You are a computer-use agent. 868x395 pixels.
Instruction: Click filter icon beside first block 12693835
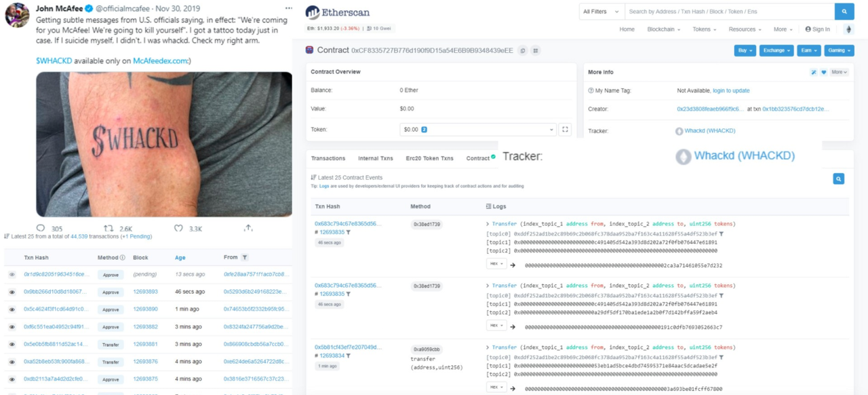(349, 232)
